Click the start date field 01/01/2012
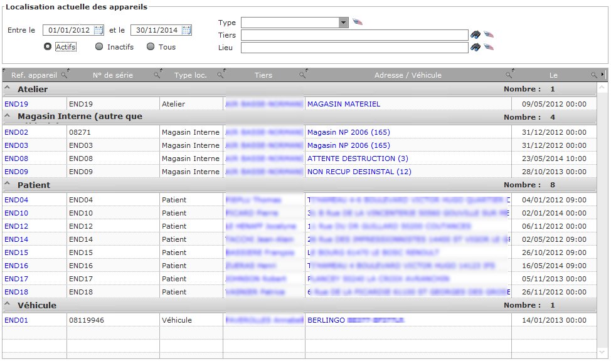This screenshot has height=364, width=611. [68, 30]
